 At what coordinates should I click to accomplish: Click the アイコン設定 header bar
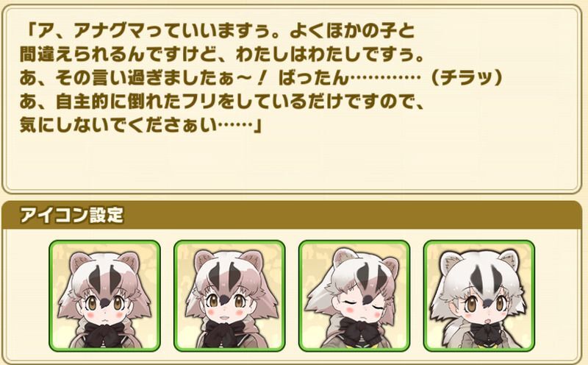point(292,215)
